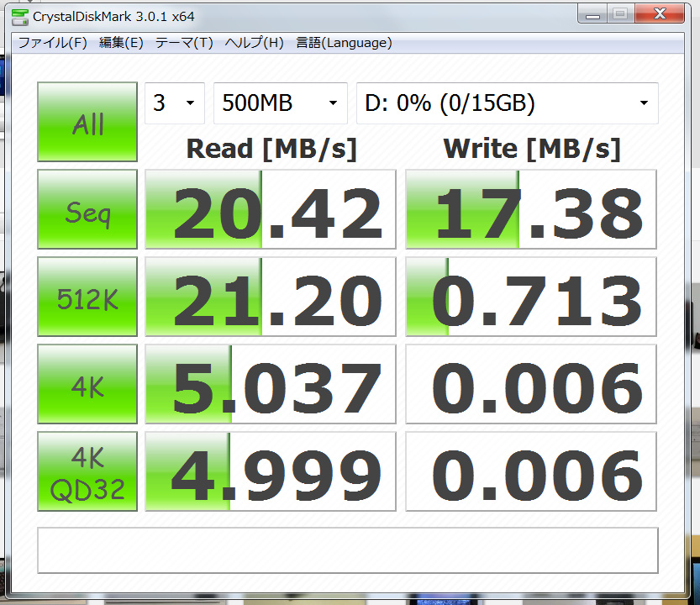Expand the test count dropdown showing 3
This screenshot has height=605, width=700.
[175, 103]
